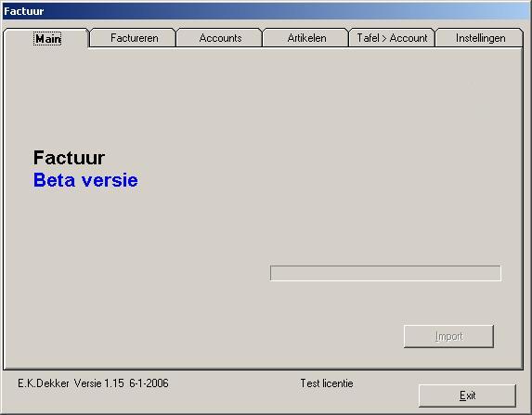Image resolution: width=532 pixels, height=415 pixels.
Task: Click the Import button
Action: [x=448, y=336]
